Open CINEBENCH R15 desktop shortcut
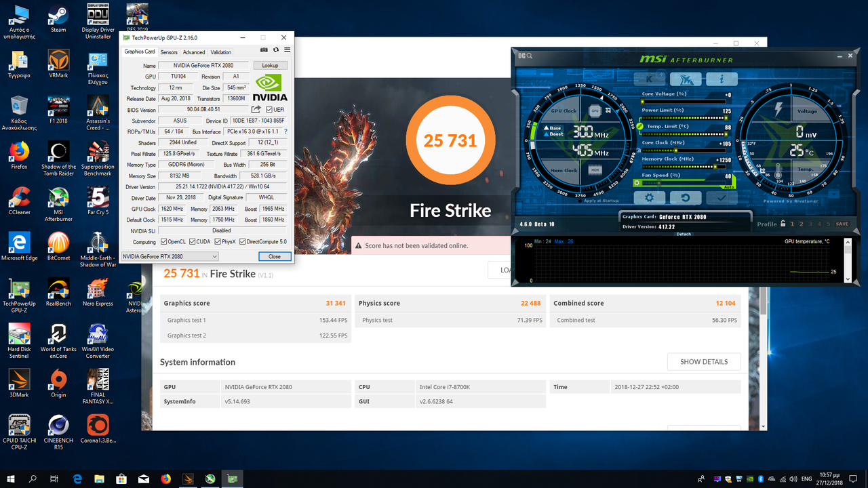The image size is (868, 488). (x=58, y=432)
